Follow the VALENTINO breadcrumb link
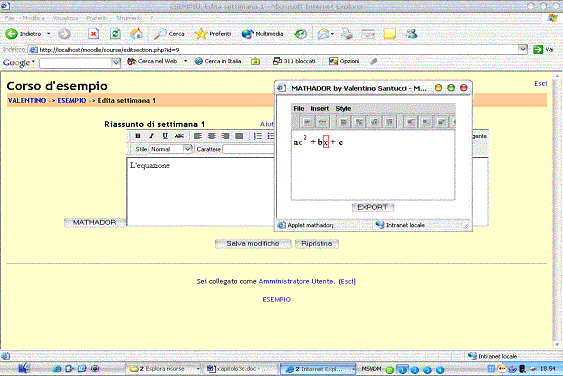Image resolution: width=563 pixels, height=376 pixels. (x=27, y=101)
